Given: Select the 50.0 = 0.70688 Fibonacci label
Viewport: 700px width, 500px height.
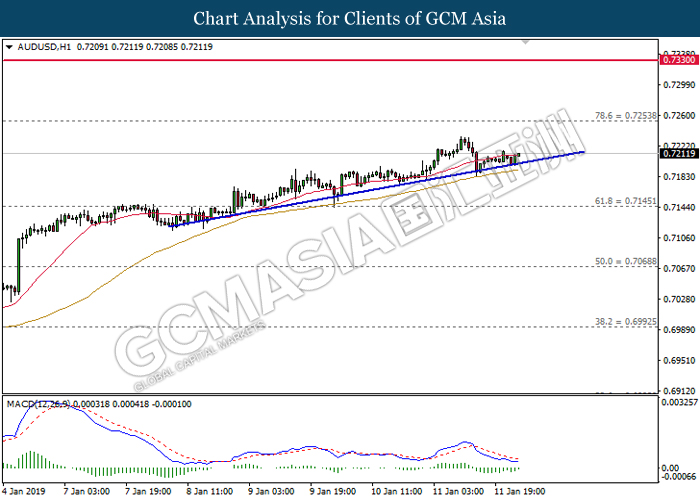Looking at the screenshot, I should pos(627,262).
